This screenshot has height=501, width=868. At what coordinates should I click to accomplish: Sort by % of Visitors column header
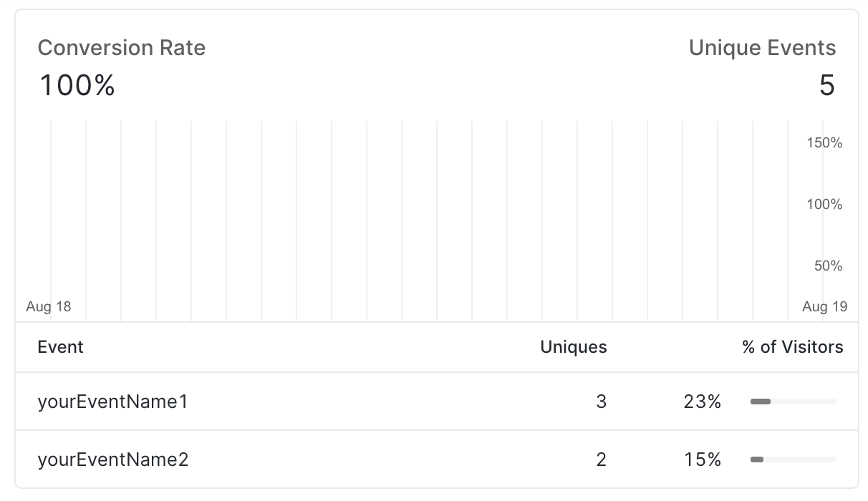point(792,347)
